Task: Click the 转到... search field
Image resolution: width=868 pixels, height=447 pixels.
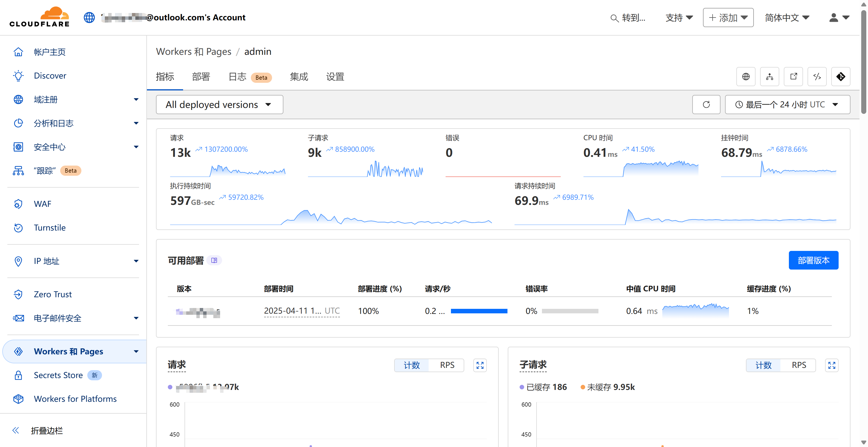Action: [x=628, y=18]
